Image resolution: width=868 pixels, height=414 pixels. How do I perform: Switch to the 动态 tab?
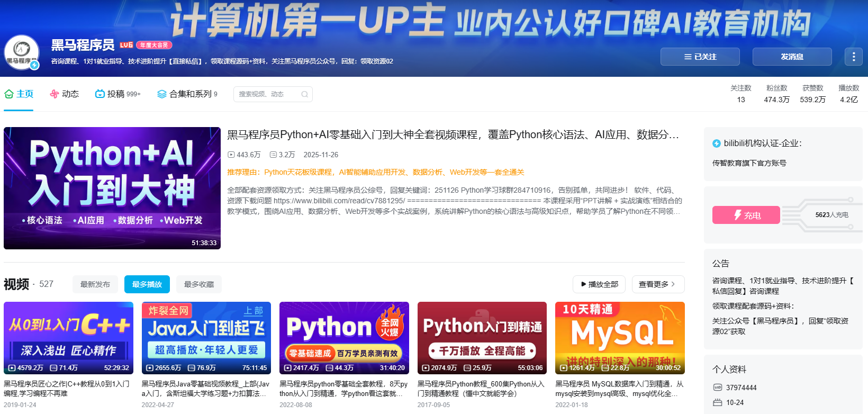pos(64,94)
